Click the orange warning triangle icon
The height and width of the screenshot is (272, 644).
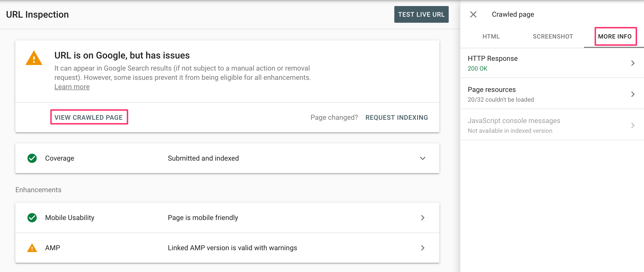point(34,58)
